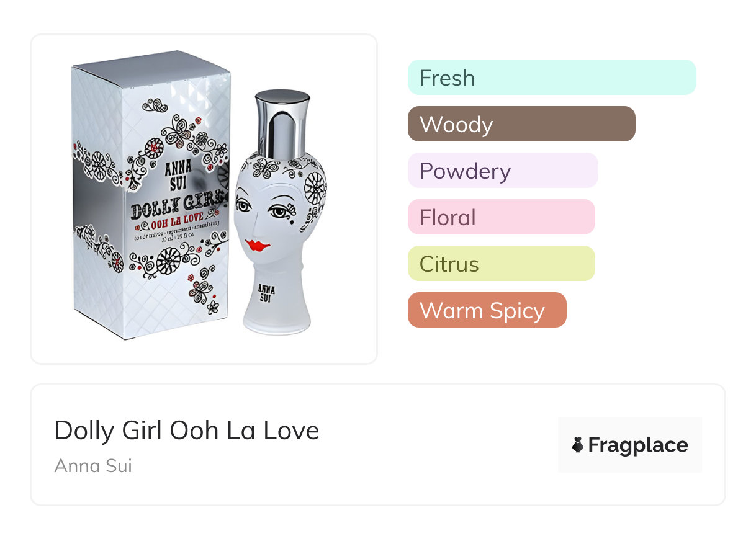Screen dimensions: 756x536
Task: Click the Anna Sui brand name below title
Action: [93, 465]
